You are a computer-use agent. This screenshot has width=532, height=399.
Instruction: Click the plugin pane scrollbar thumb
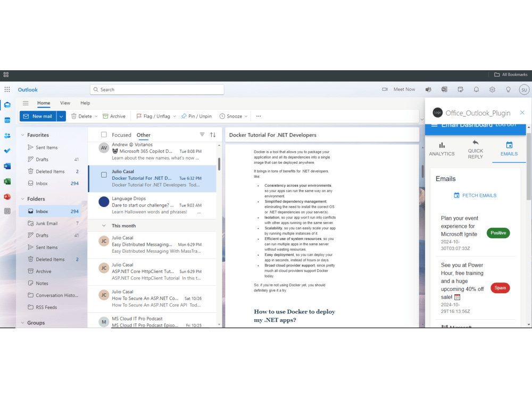point(528,166)
